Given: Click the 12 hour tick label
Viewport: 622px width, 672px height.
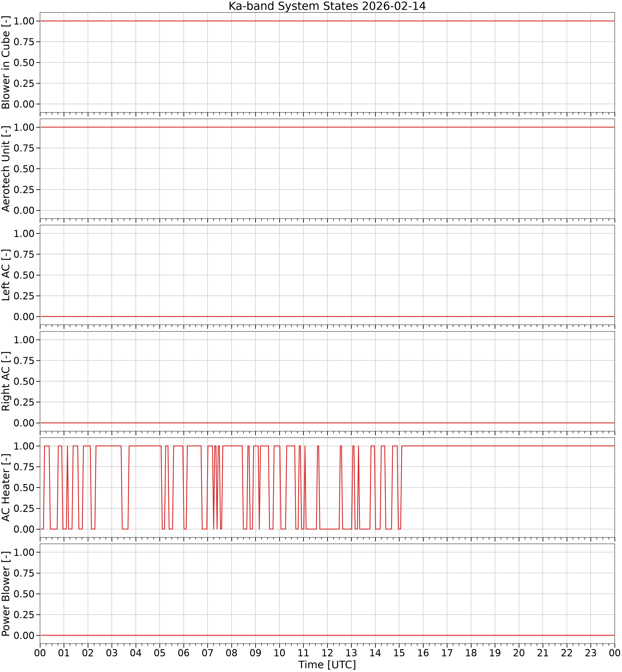Looking at the screenshot, I should (327, 653).
